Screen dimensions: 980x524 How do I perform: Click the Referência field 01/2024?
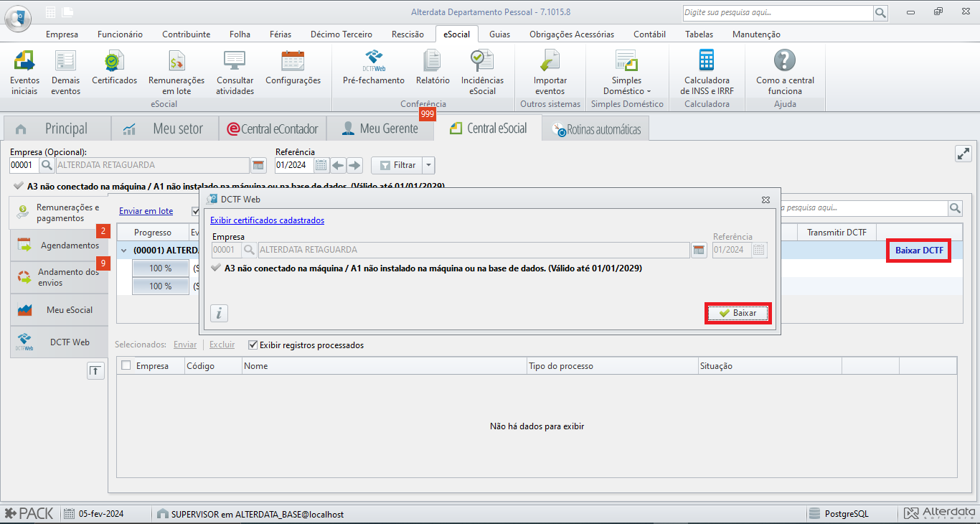[294, 165]
